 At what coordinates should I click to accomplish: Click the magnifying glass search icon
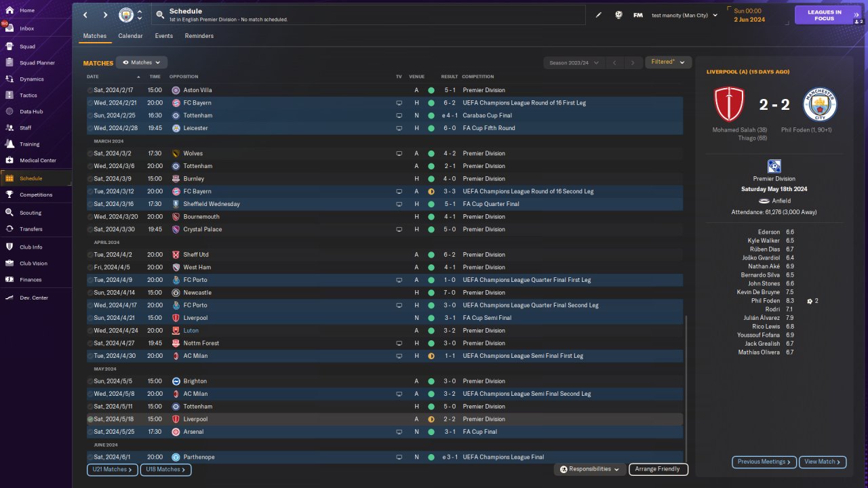click(159, 15)
